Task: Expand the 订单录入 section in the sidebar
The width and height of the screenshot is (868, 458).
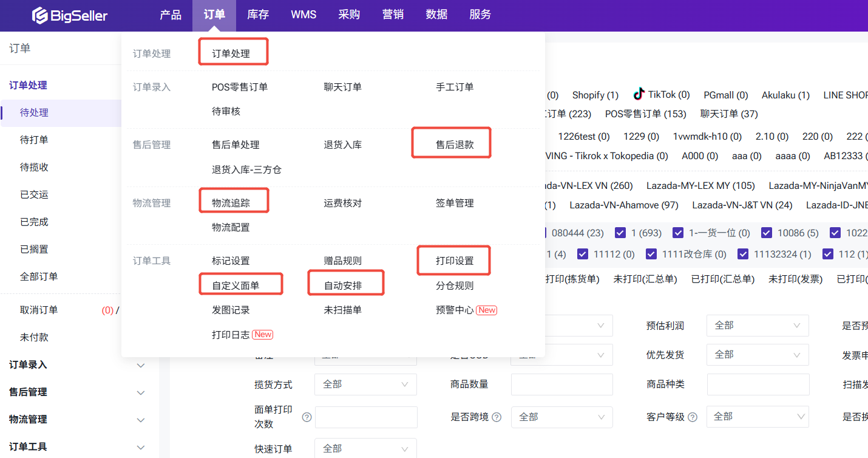Action: [140, 365]
